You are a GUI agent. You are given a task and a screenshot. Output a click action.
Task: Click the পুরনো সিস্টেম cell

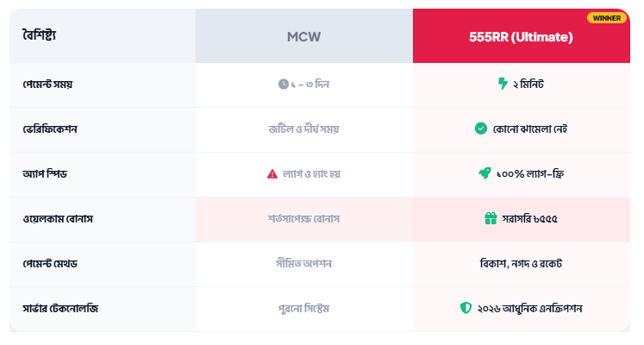(x=303, y=308)
